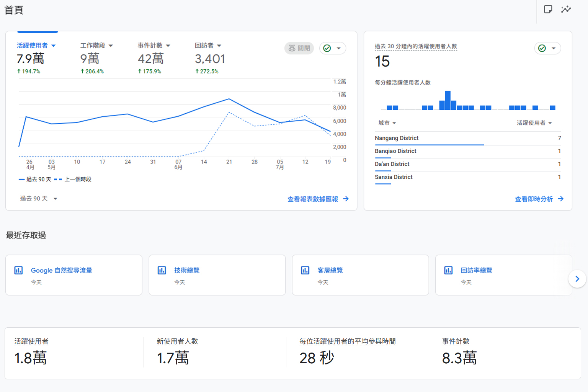Click the 過去 90 天 legend entry
This screenshot has width=588, height=392.
(x=35, y=179)
